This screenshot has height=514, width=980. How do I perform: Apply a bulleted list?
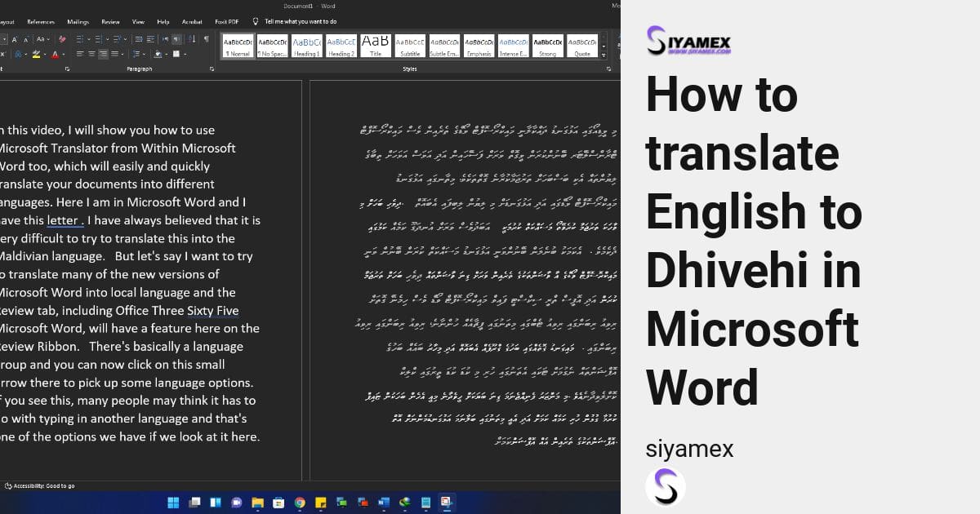point(79,38)
